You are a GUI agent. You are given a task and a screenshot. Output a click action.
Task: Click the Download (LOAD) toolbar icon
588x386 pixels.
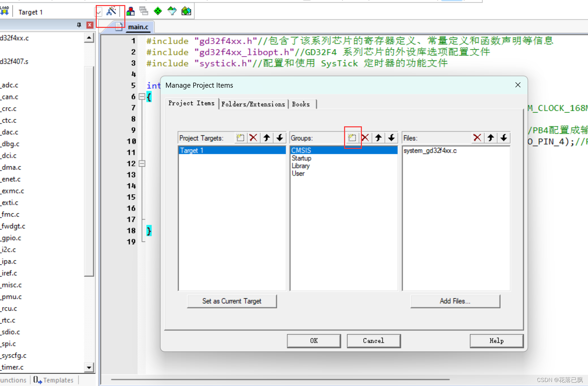4,11
